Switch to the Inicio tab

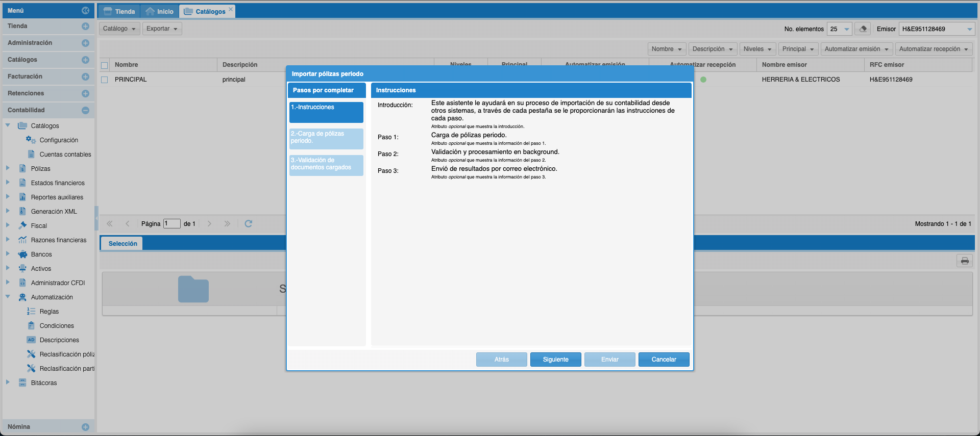coord(159,11)
